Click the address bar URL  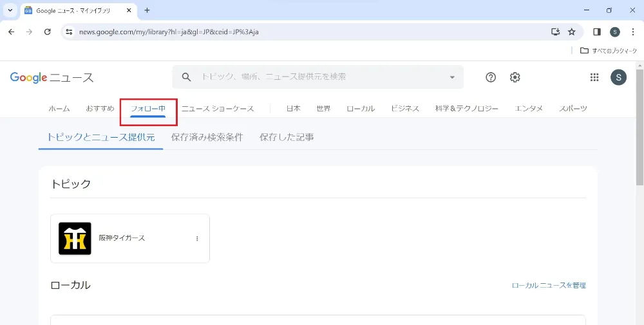[x=169, y=32]
